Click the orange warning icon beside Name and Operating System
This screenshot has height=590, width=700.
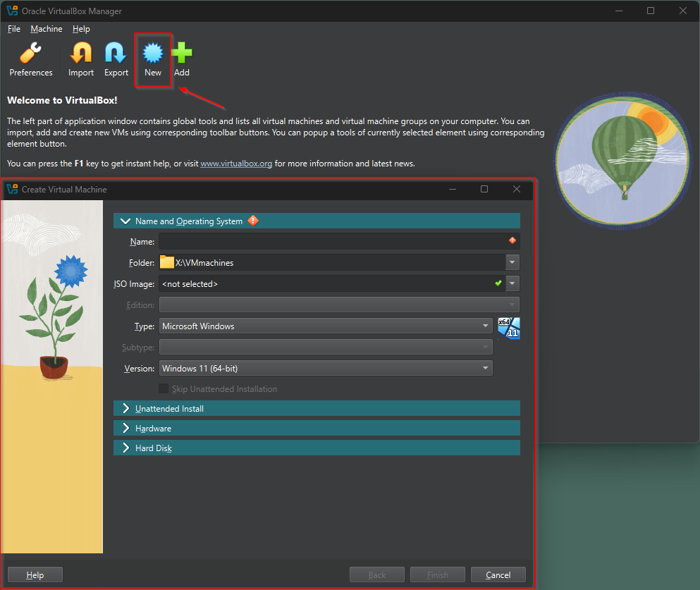tap(253, 221)
